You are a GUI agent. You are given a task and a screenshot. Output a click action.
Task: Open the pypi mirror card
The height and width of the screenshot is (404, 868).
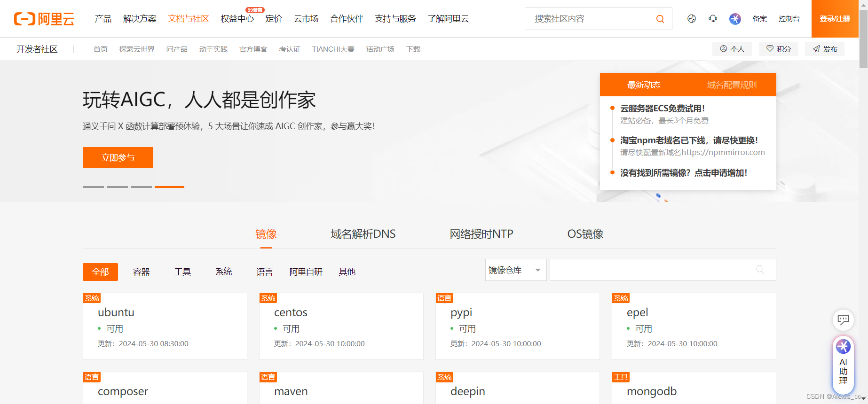pyautogui.click(x=518, y=326)
